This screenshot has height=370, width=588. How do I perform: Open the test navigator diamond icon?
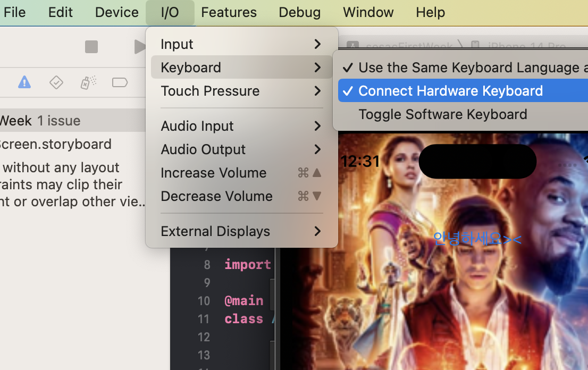(56, 82)
